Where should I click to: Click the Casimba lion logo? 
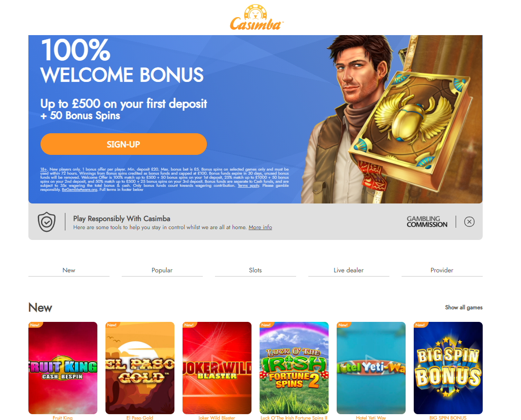tap(256, 18)
